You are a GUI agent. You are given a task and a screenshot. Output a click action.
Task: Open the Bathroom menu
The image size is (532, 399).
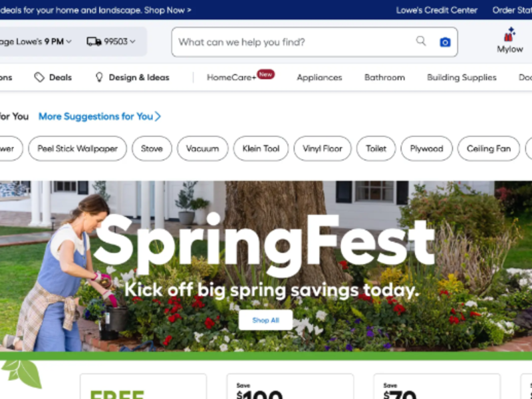pos(384,77)
